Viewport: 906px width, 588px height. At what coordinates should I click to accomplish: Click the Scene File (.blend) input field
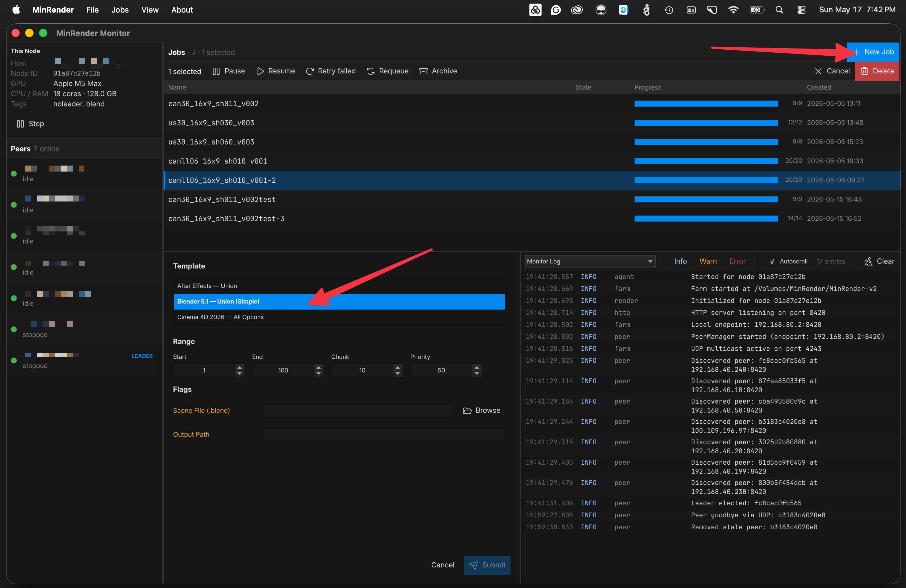357,410
